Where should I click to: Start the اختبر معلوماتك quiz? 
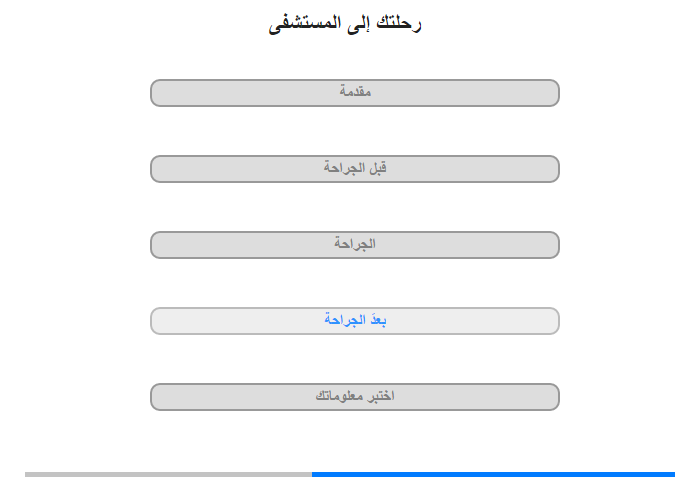tap(354, 397)
